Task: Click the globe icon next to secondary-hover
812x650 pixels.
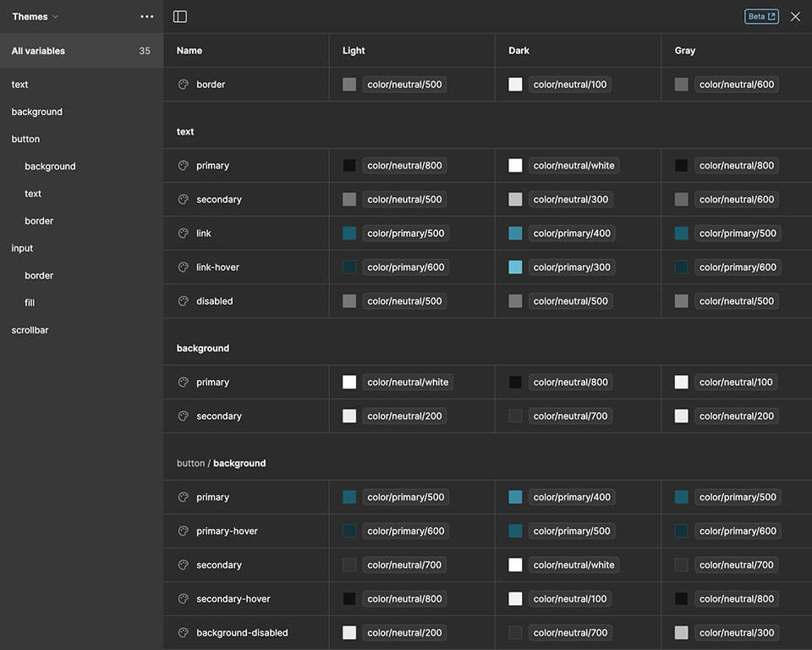Action: 183,598
